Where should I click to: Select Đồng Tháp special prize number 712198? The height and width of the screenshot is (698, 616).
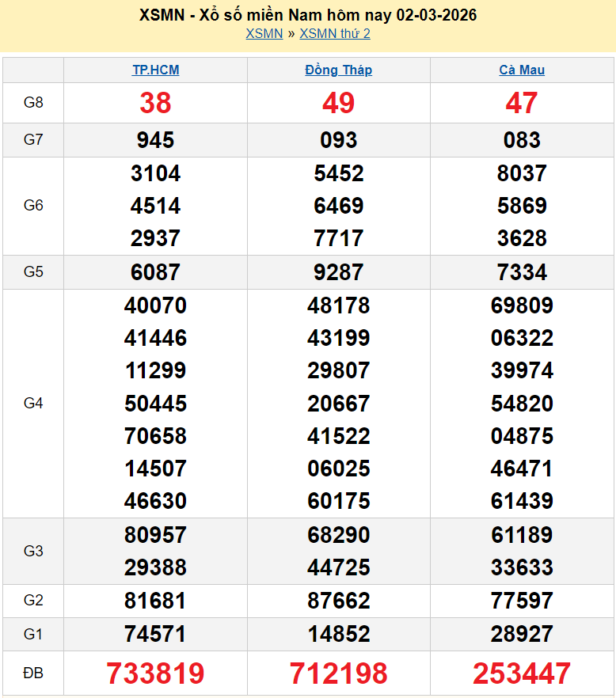(338, 673)
